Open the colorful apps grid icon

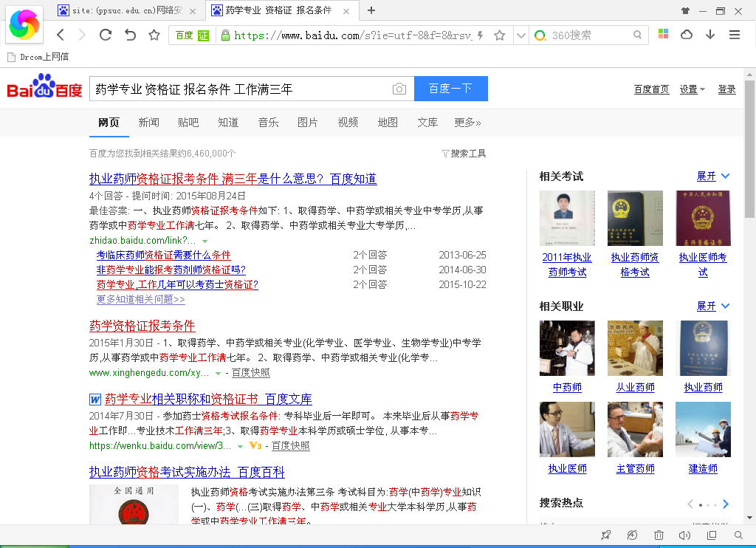[x=664, y=34]
